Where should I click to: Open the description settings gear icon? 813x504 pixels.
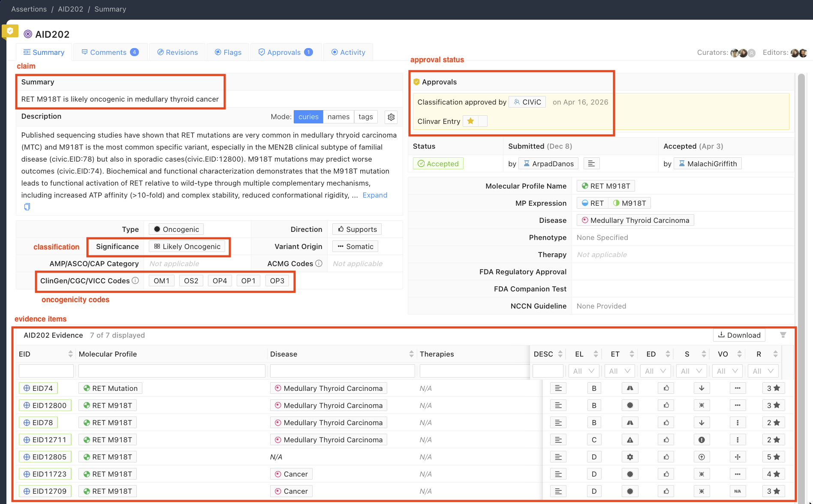(x=391, y=117)
